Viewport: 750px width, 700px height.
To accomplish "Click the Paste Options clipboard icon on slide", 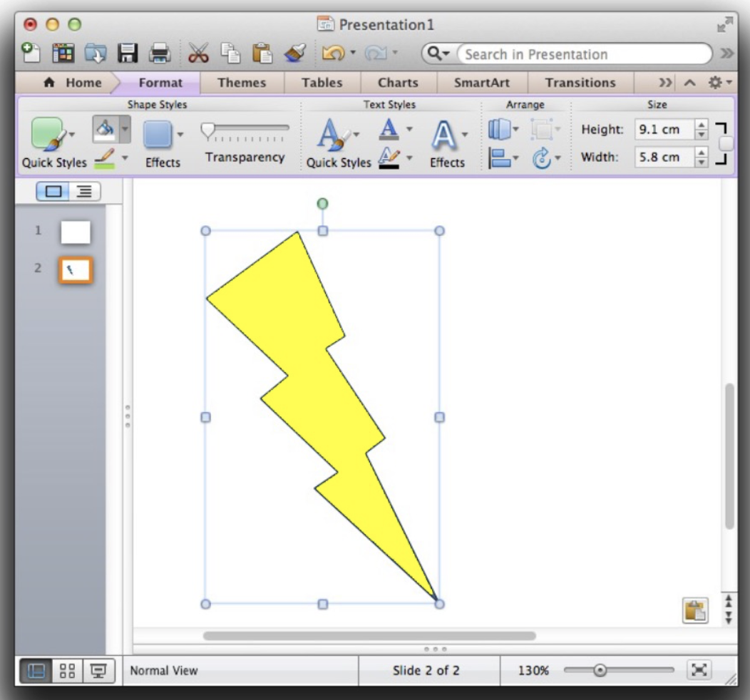I will point(695,610).
